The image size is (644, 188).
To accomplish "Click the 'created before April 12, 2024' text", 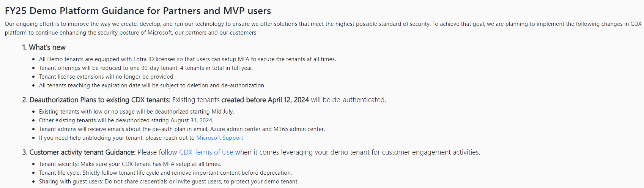I will [265, 100].
